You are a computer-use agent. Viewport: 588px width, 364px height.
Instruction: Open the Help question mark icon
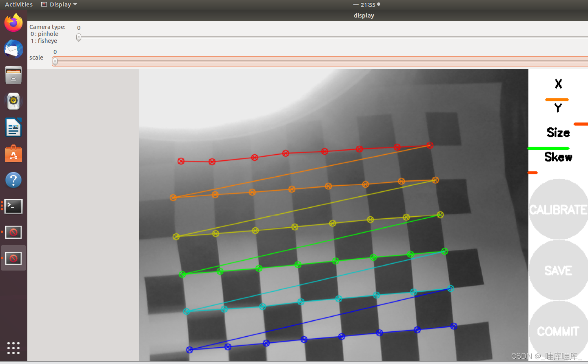point(13,180)
